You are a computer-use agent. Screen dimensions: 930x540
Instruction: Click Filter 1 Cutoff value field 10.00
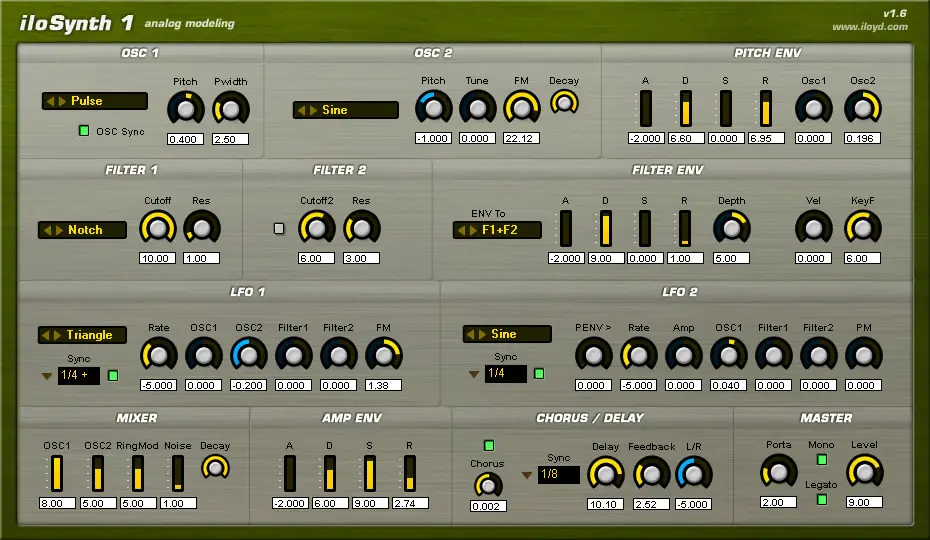157,258
